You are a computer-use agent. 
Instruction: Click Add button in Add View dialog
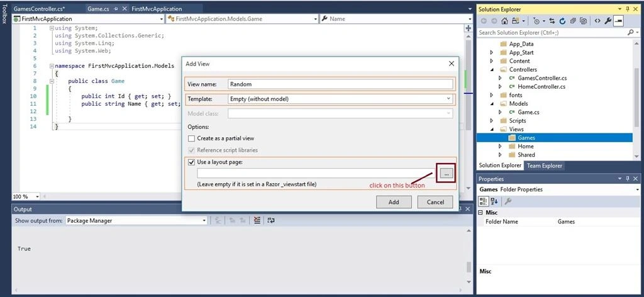[394, 202]
